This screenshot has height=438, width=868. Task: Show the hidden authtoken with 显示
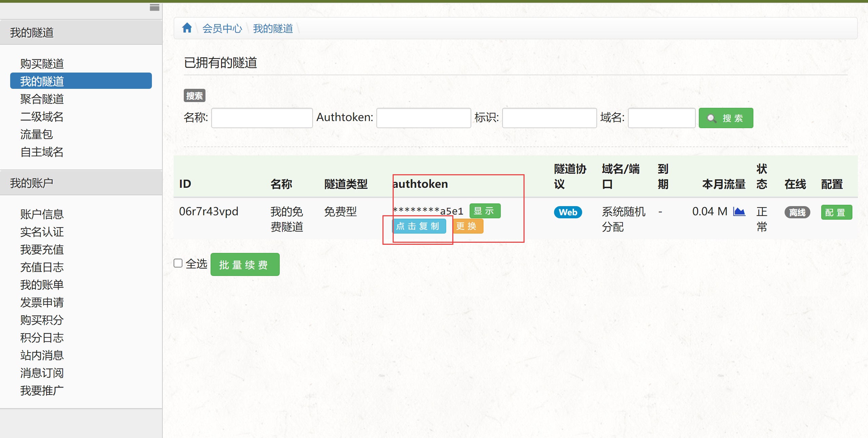[x=485, y=211]
